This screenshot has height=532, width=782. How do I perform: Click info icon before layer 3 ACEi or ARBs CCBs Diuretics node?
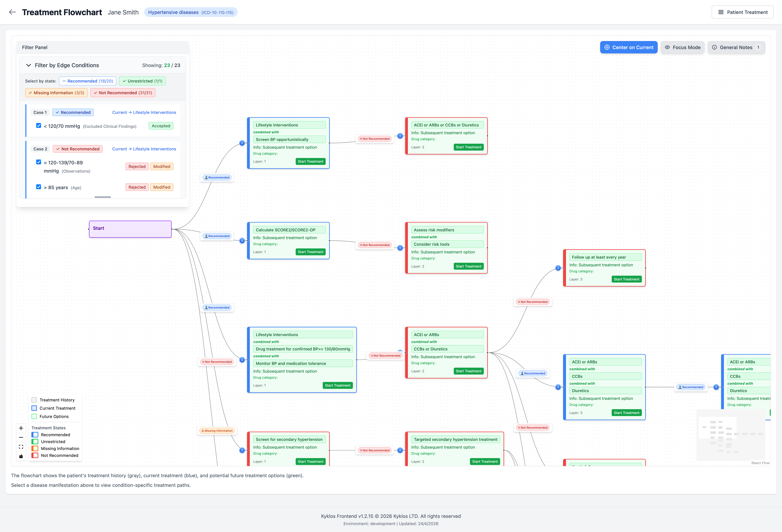pos(558,387)
